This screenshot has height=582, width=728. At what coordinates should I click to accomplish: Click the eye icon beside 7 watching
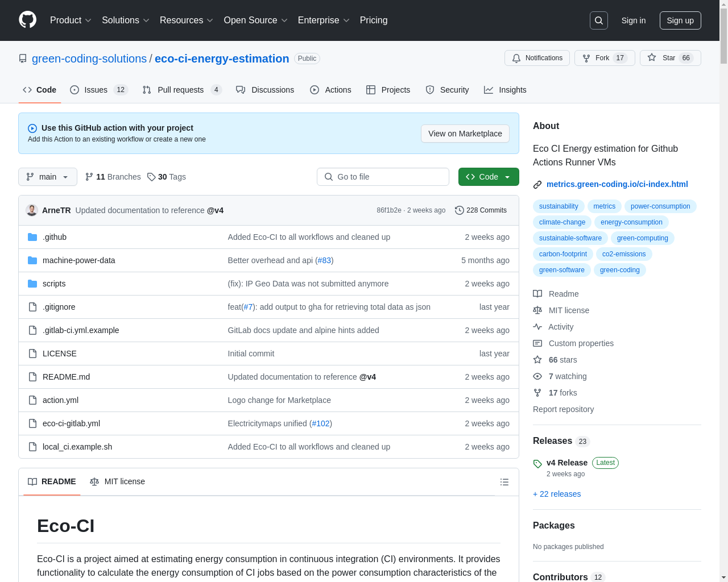537,376
